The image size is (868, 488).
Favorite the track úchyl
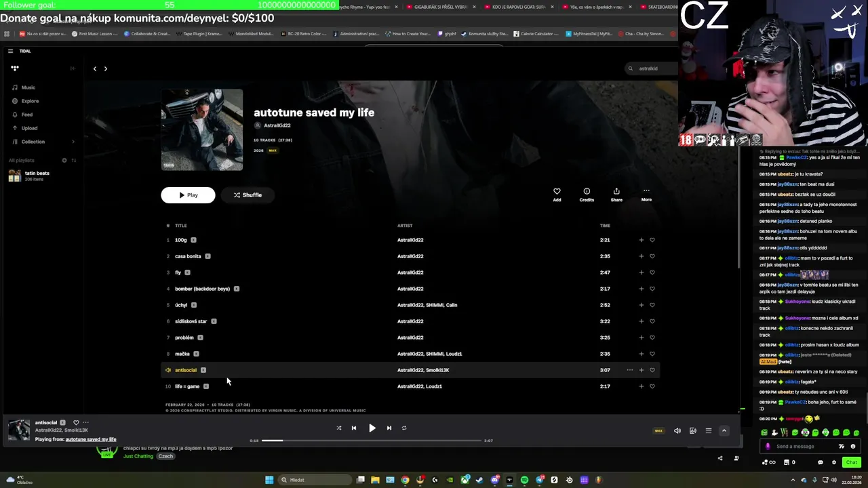point(652,305)
